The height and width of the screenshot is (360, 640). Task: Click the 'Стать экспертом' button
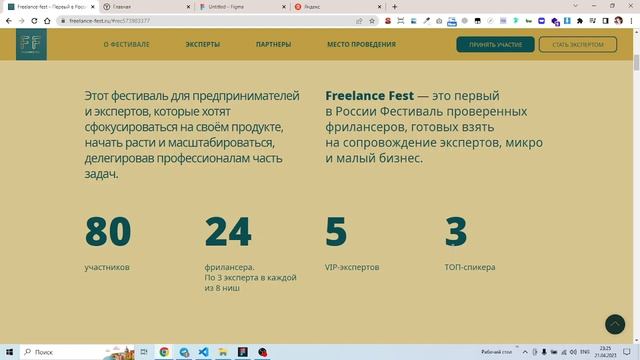578,44
